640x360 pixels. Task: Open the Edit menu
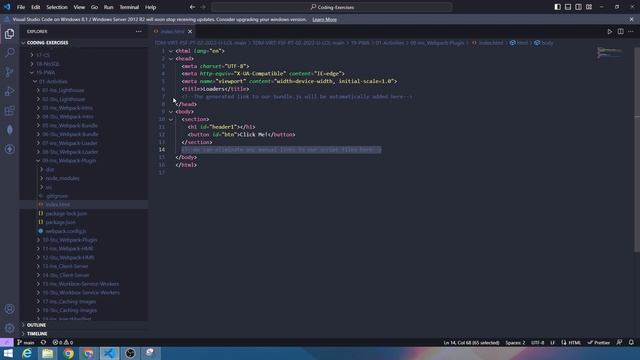pyautogui.click(x=36, y=7)
